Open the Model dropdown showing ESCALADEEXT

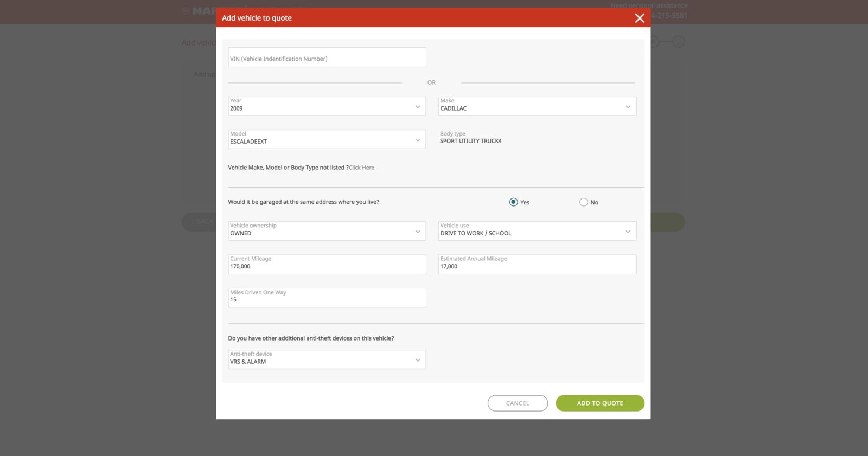327,139
